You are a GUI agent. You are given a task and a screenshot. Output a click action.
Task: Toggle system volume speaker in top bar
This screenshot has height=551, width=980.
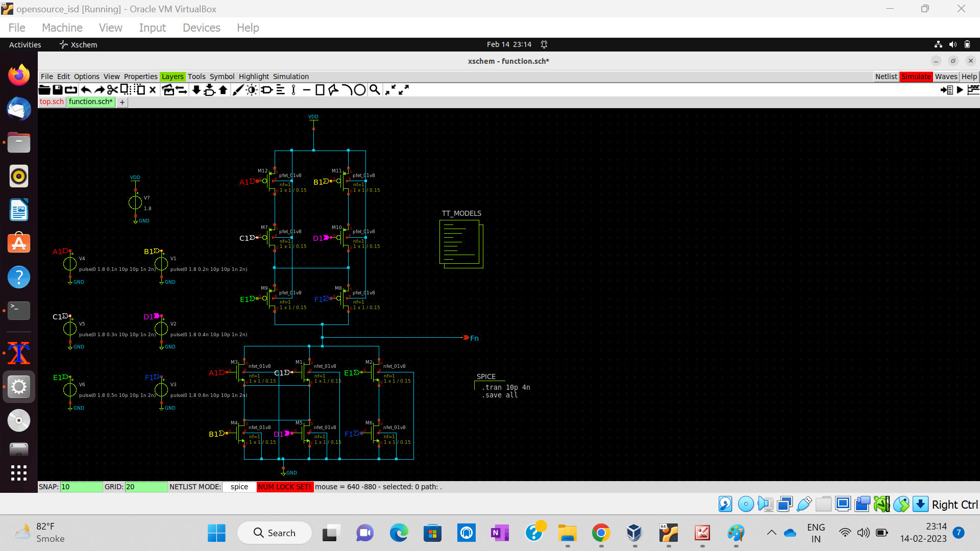pos(952,44)
